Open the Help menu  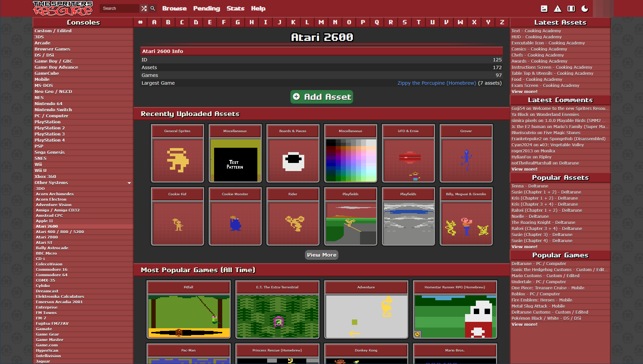[258, 8]
